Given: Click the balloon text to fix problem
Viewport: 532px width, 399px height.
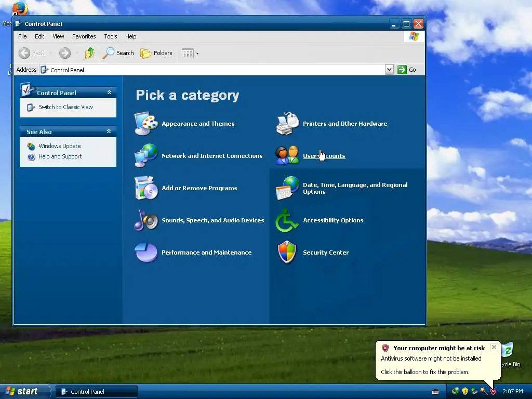Looking at the screenshot, I should pyautogui.click(x=425, y=372).
